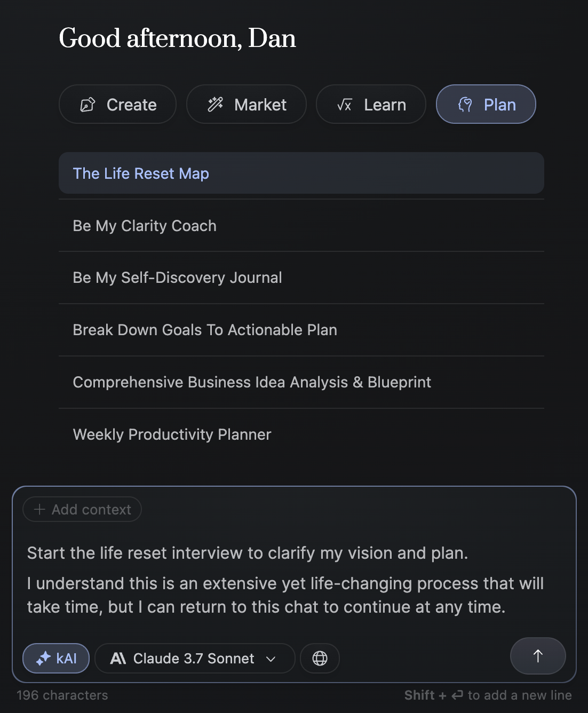Switch to the Market category tab
588x713 pixels.
(247, 105)
